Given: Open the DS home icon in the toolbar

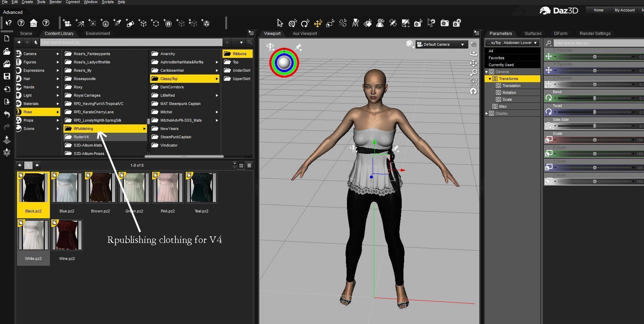Looking at the screenshot, I should (x=33, y=23).
